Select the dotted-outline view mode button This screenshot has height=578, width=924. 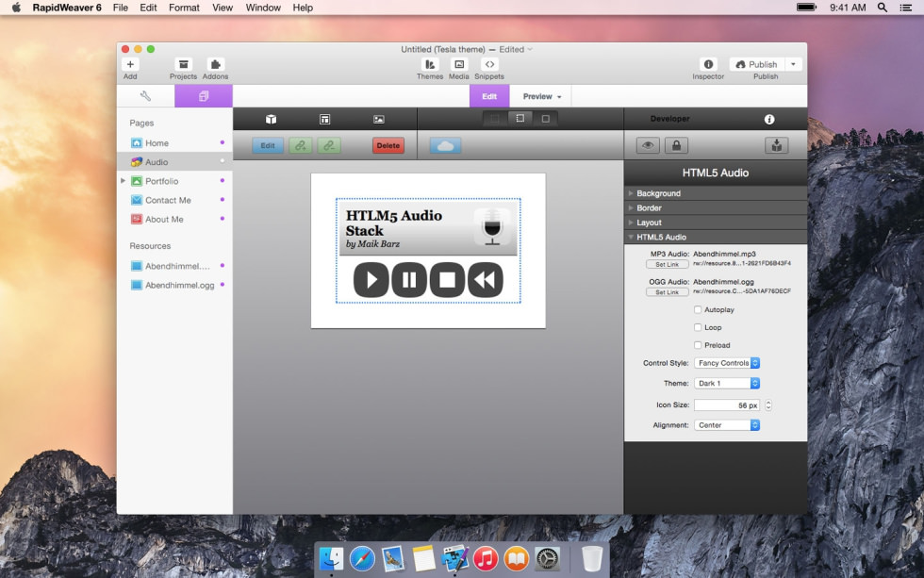(520, 119)
